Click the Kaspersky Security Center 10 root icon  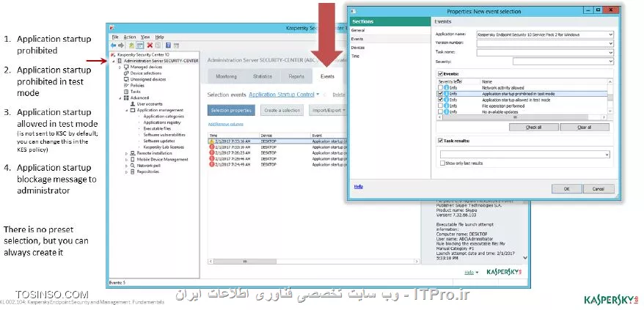click(113, 55)
